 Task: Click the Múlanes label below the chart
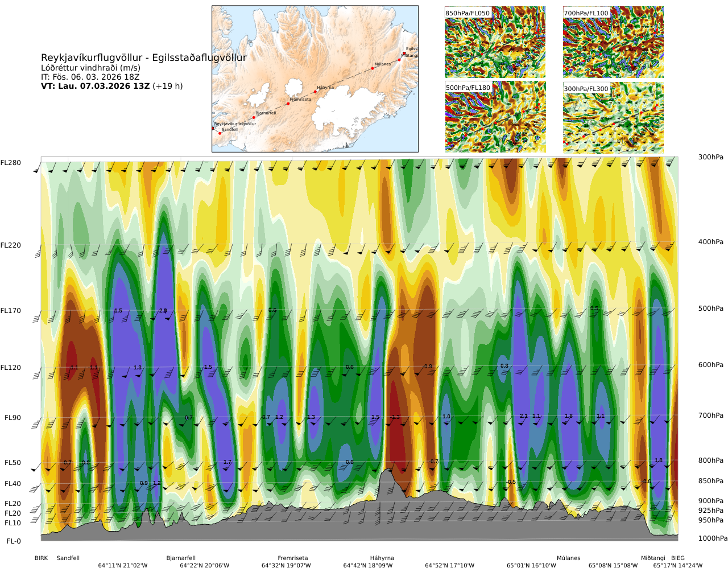tap(569, 558)
